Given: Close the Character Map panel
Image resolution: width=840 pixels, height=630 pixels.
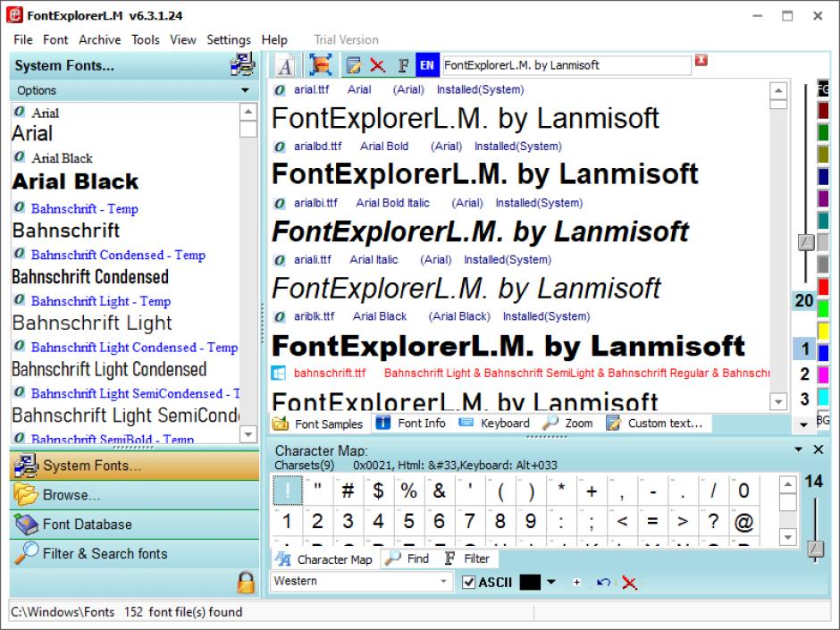Looking at the screenshot, I should tap(818, 449).
